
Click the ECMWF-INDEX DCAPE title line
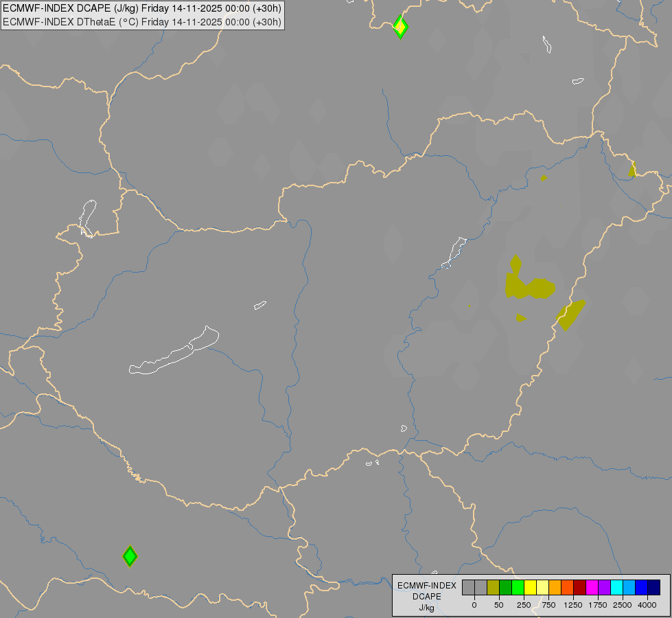[x=142, y=8]
